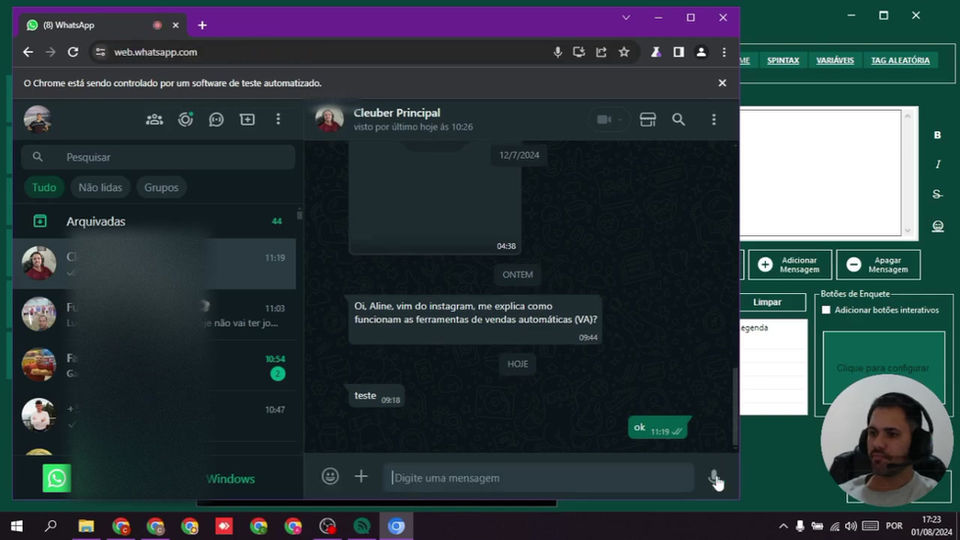The height and width of the screenshot is (540, 960).
Task: Bookmark page with star icon
Action: click(624, 52)
